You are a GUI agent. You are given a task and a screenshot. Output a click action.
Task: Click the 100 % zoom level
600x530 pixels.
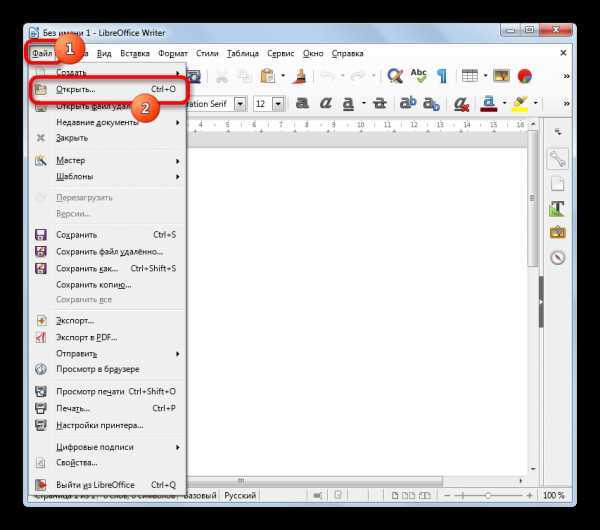(x=553, y=496)
